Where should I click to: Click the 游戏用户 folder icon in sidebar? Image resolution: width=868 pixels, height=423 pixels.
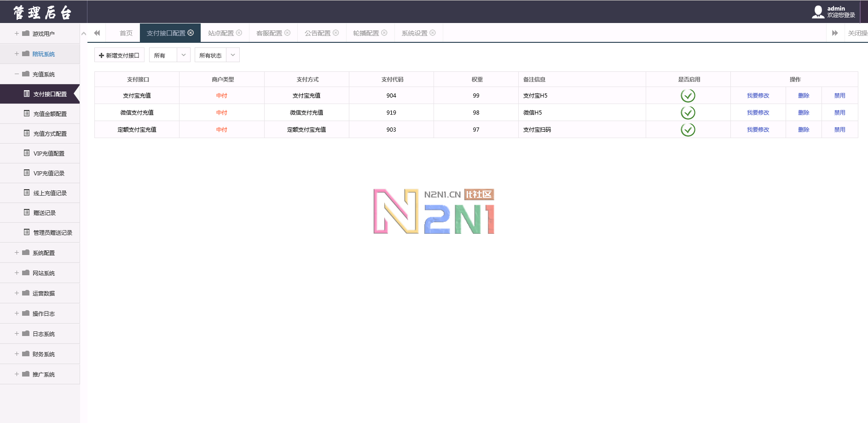pyautogui.click(x=26, y=34)
